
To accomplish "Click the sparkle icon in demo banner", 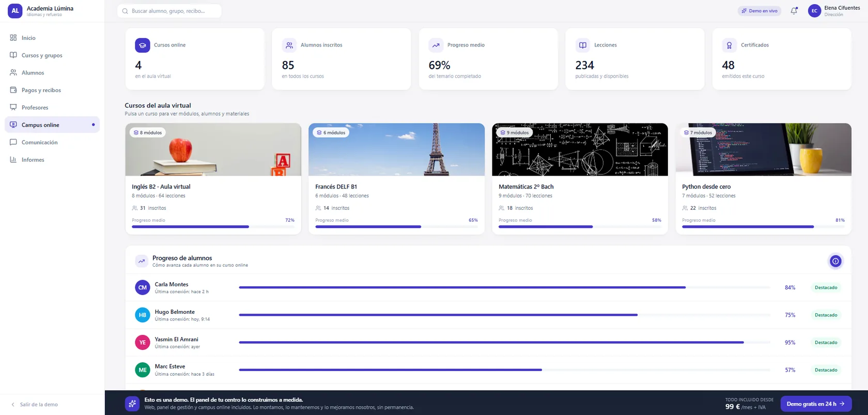I will pos(132,404).
